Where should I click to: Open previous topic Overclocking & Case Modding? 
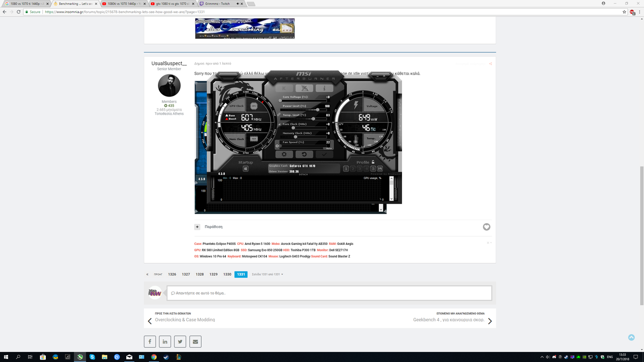pyautogui.click(x=185, y=320)
